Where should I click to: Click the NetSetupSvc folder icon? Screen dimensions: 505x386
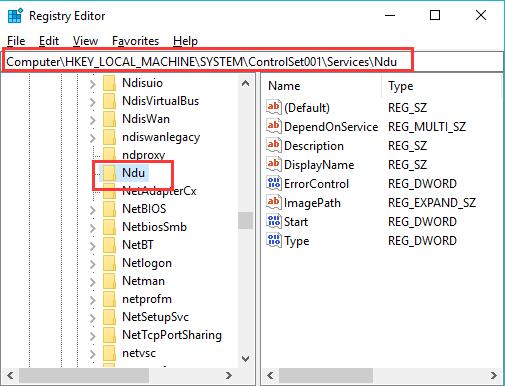(x=109, y=317)
